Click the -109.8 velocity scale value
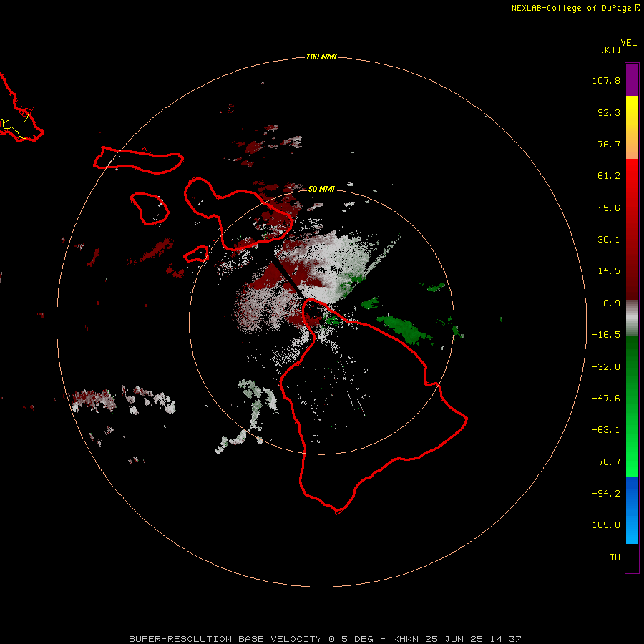Image resolution: width=644 pixels, height=644 pixels. pyautogui.click(x=603, y=525)
